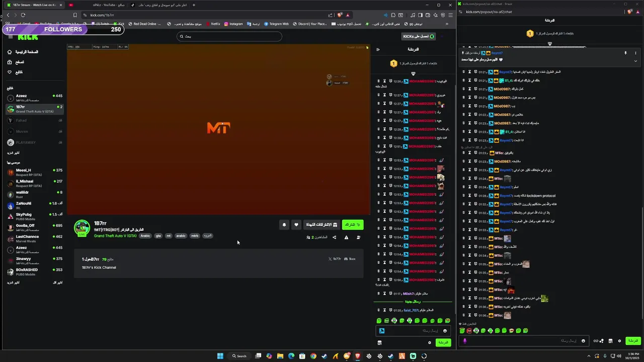Select 1B7rr channel in sidebar
Image resolution: width=644 pixels, height=362 pixels.
coord(35,109)
